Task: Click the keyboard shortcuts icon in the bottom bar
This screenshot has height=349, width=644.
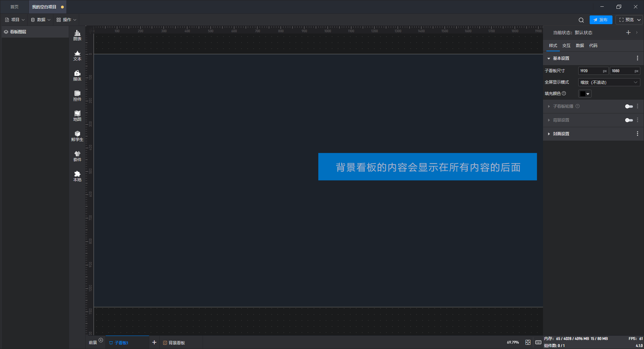Action: click(x=538, y=342)
